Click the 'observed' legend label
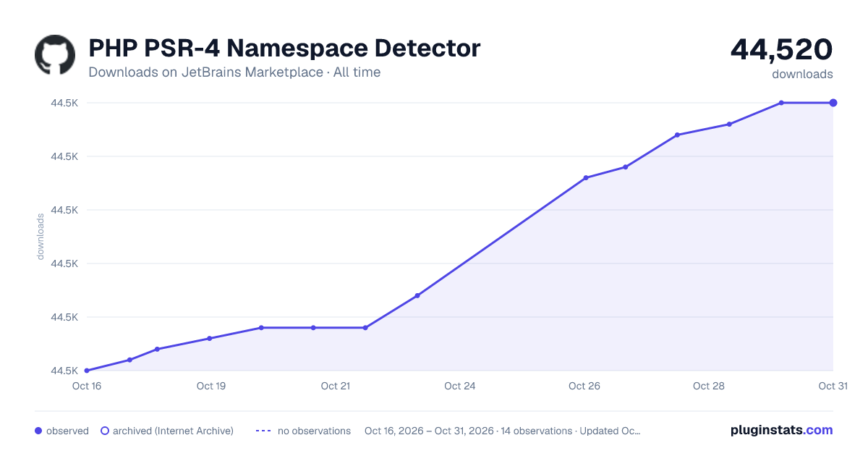 (67, 431)
